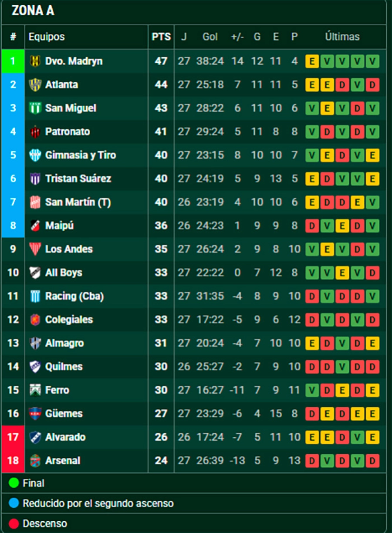Click the green Final legend dot

tap(14, 483)
